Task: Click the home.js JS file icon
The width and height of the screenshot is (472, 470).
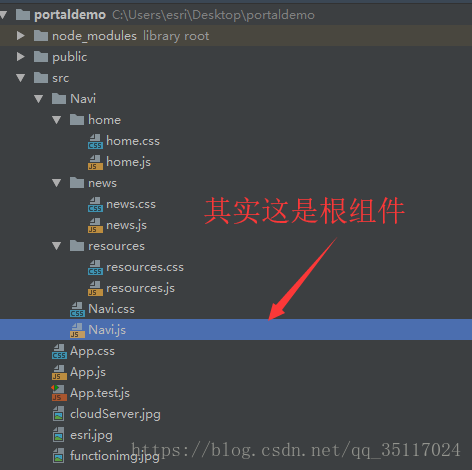Action: point(95,162)
